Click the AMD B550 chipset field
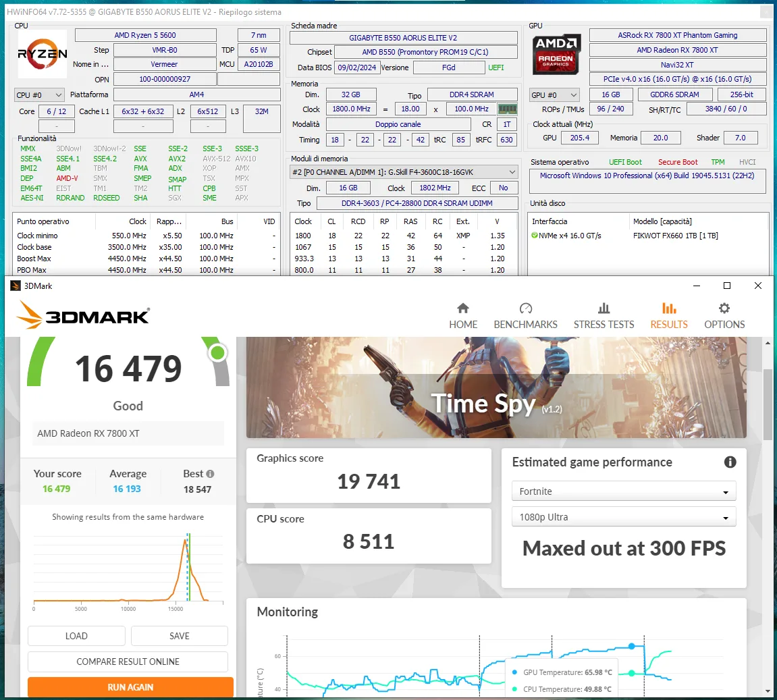 point(425,52)
